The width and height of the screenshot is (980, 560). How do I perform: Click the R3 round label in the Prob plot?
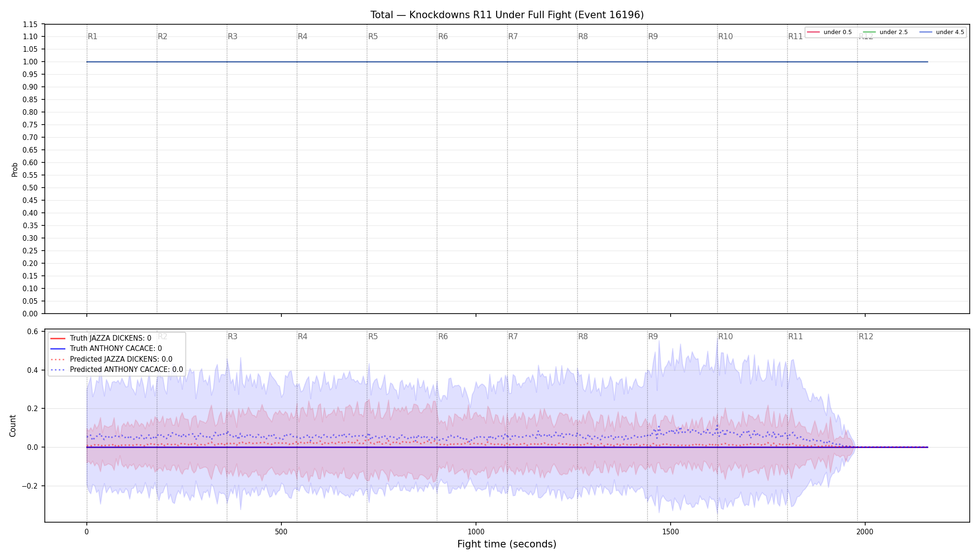pyautogui.click(x=232, y=36)
